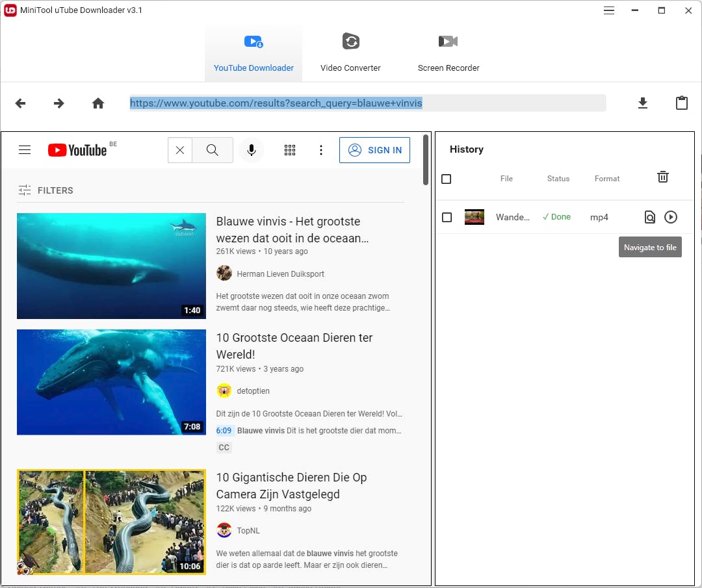Click the SIGN IN button
Screen dimensions: 702x588
click(374, 150)
